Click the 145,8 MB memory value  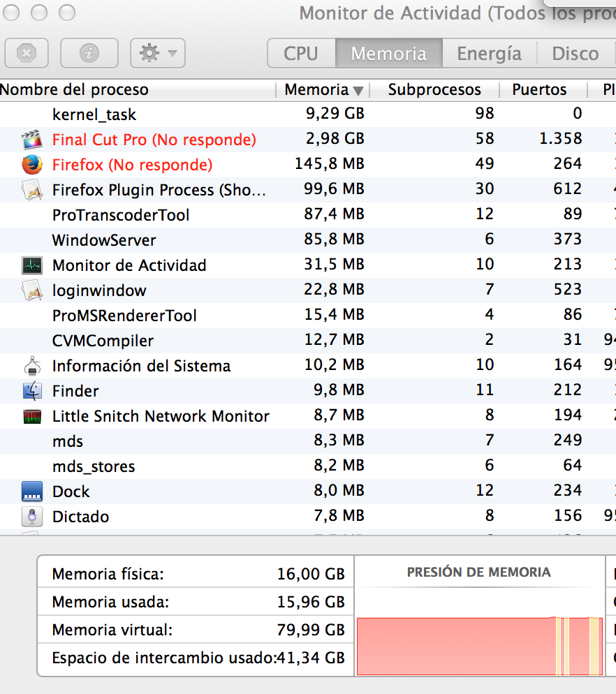pyautogui.click(x=330, y=164)
